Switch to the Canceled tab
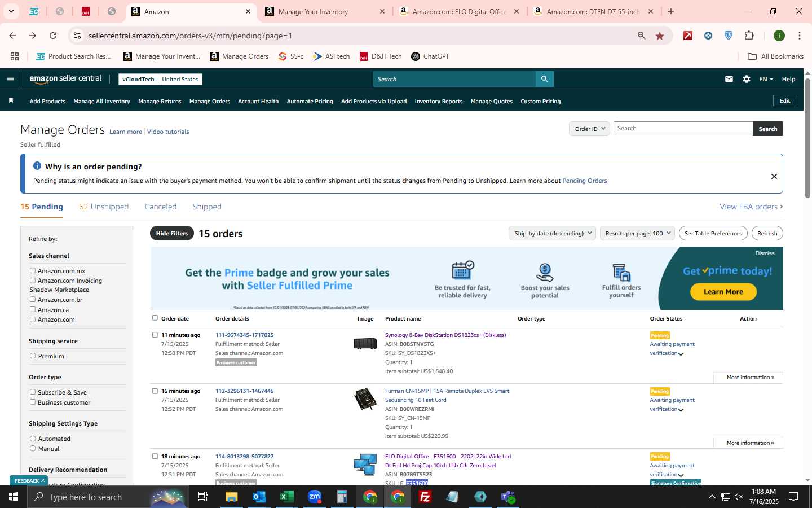This screenshot has width=812, height=508. click(161, 207)
